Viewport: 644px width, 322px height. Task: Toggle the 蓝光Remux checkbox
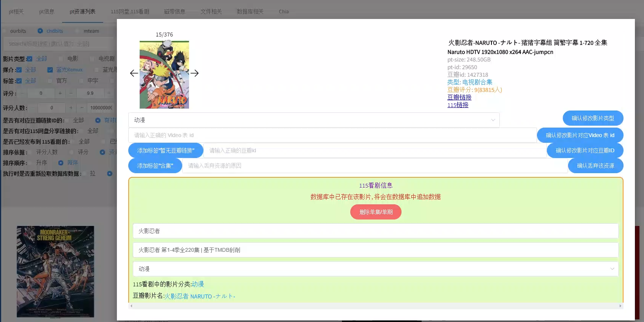pyautogui.click(x=50, y=70)
